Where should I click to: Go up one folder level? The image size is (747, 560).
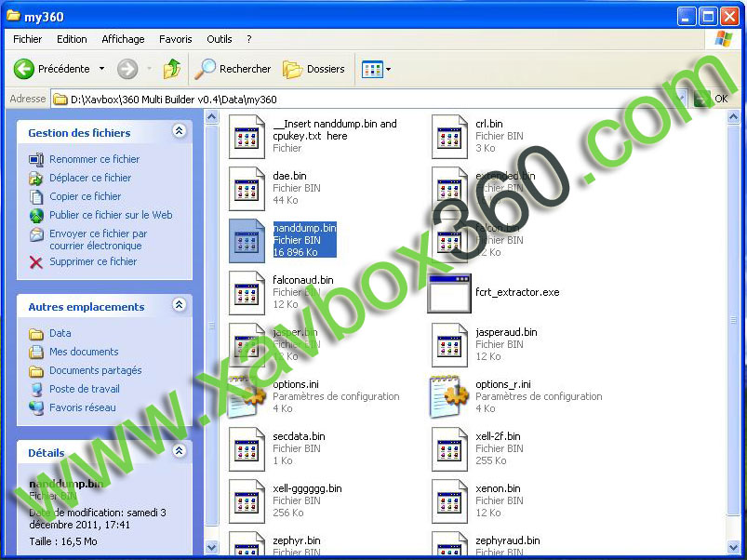(x=172, y=69)
